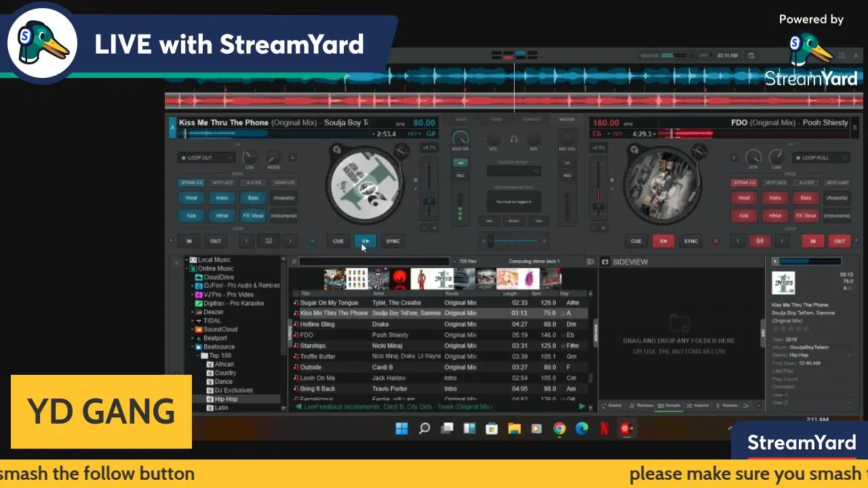Collapse the Top 100 folder node
This screenshot has height=488, width=868.
tap(198, 356)
